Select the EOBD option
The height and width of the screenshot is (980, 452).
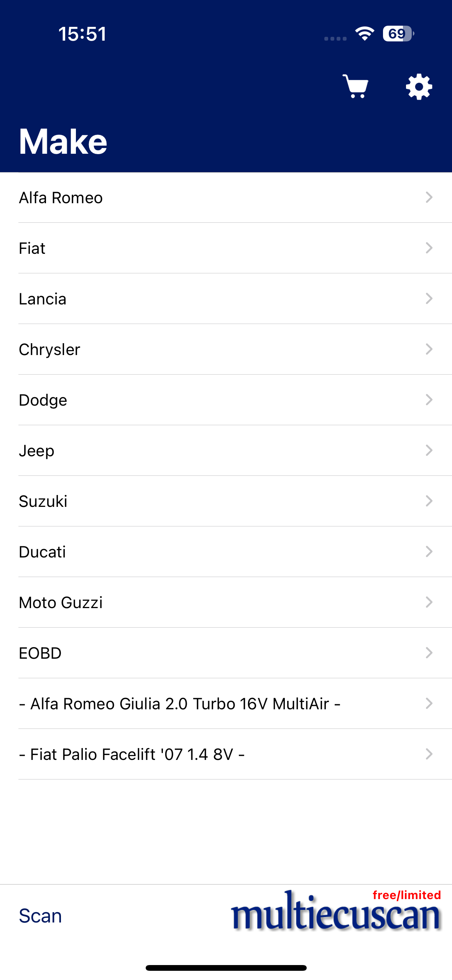[40, 653]
